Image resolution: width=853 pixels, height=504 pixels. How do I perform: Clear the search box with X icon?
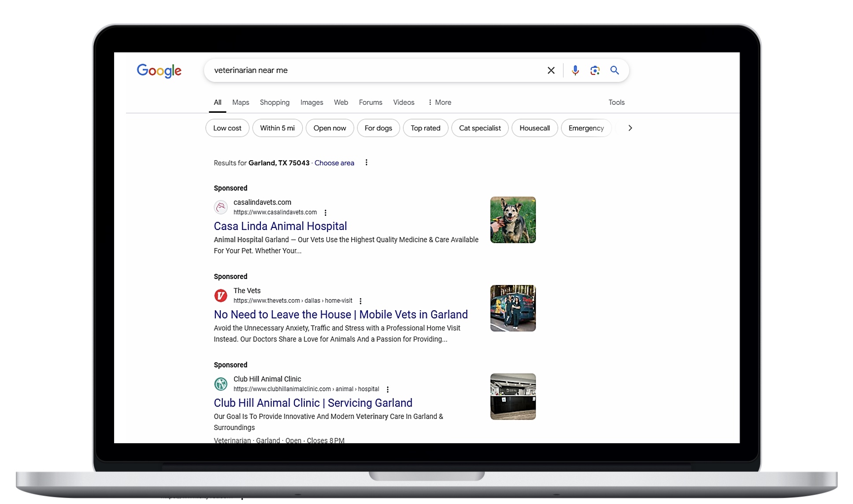tap(551, 70)
